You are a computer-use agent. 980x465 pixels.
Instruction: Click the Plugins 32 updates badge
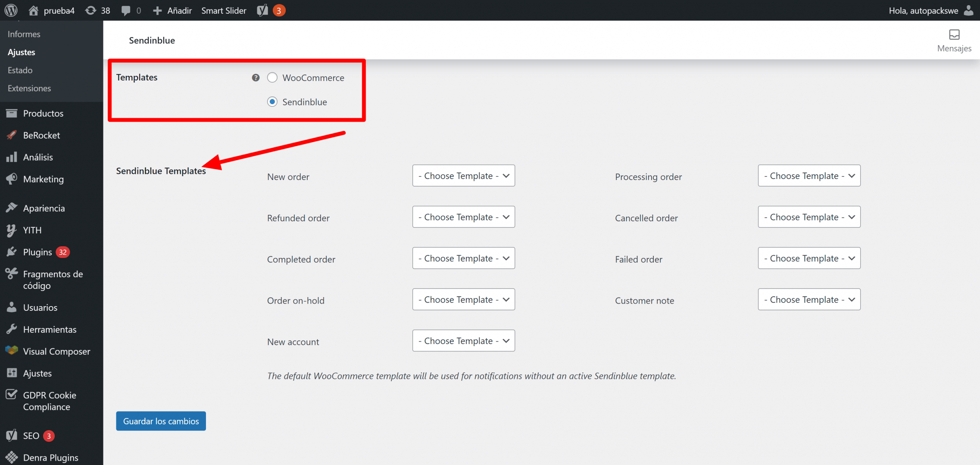(x=63, y=252)
